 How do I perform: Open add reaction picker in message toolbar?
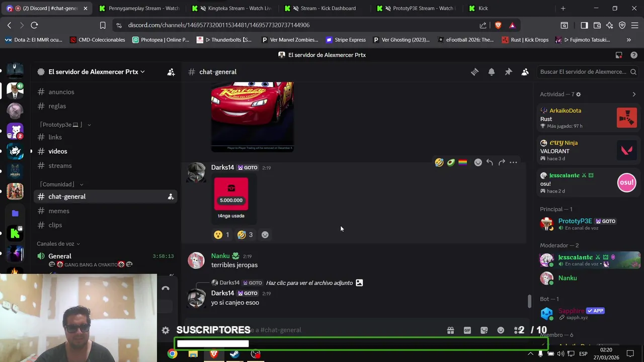[x=478, y=162]
